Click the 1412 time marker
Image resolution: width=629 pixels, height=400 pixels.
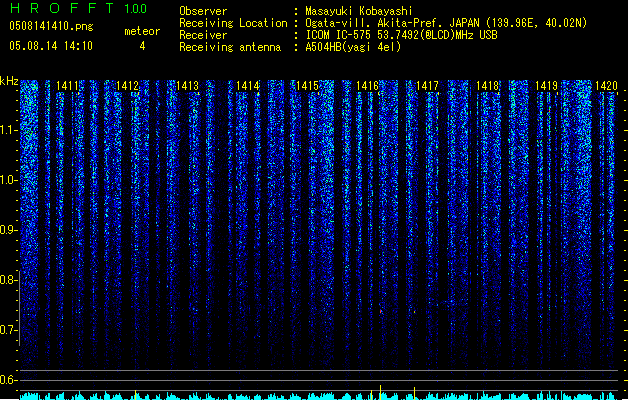pos(127,86)
